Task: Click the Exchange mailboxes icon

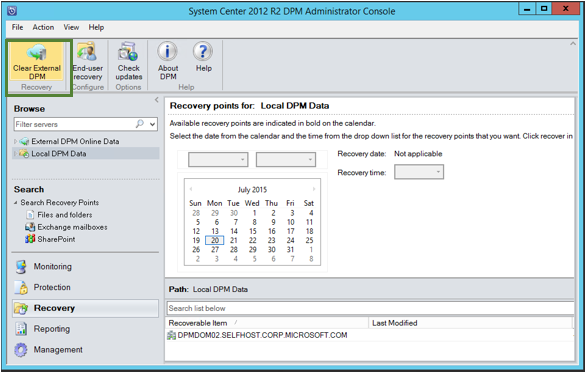Action: coord(30,227)
